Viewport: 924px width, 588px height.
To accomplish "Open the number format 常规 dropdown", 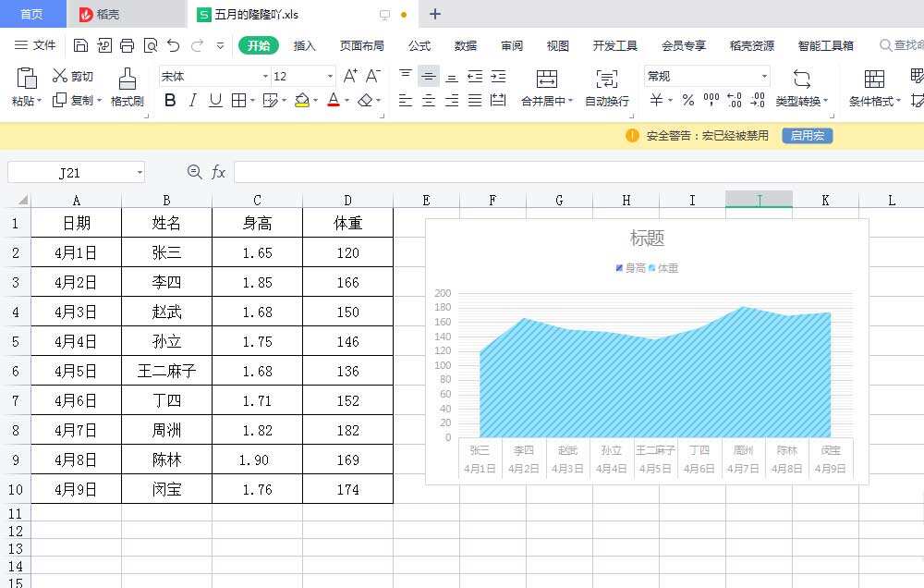I will click(764, 76).
